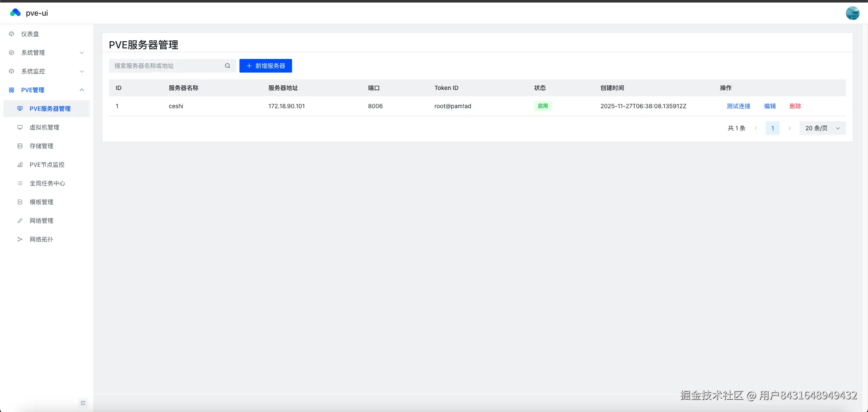Click the monitor icon beside 系统监控

click(x=11, y=71)
